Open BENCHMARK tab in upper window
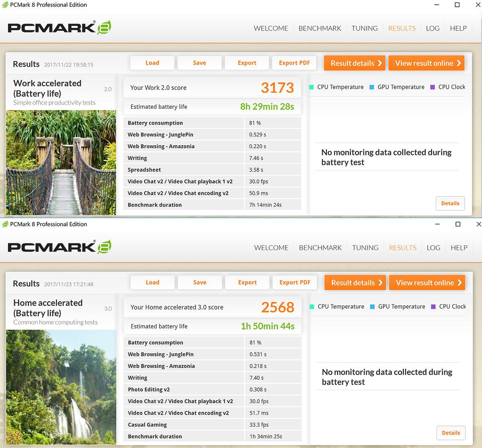 (x=320, y=28)
